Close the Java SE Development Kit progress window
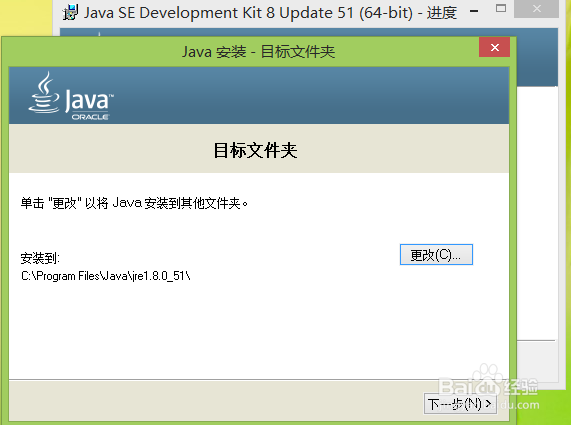This screenshot has width=571, height=425. tap(536, 9)
